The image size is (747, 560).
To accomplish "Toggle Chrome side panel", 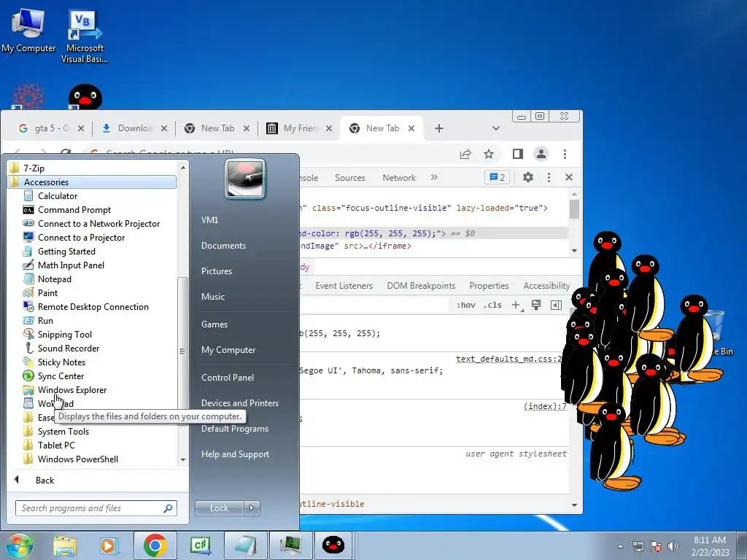I will point(518,154).
